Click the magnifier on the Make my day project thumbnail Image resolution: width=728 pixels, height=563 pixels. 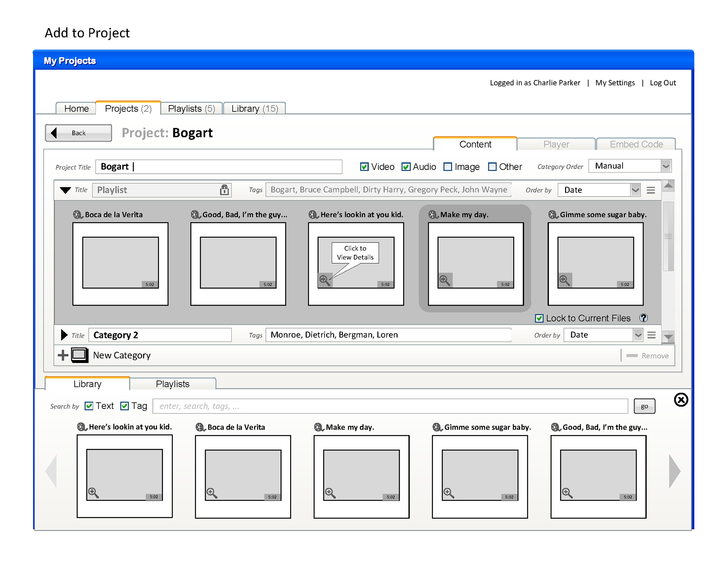444,280
